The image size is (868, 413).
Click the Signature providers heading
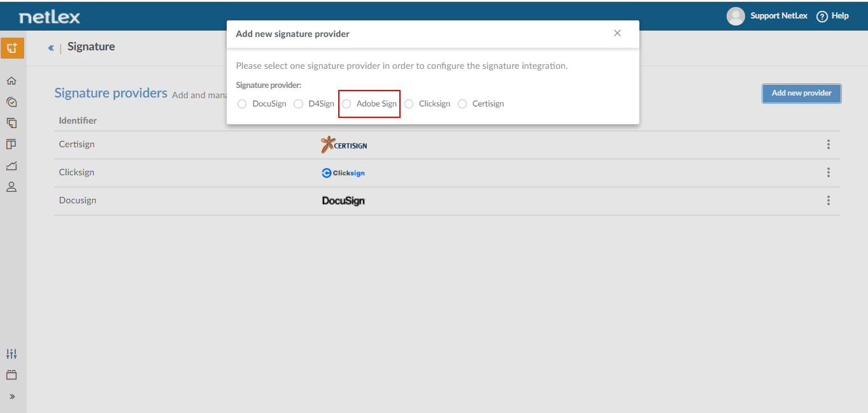111,93
